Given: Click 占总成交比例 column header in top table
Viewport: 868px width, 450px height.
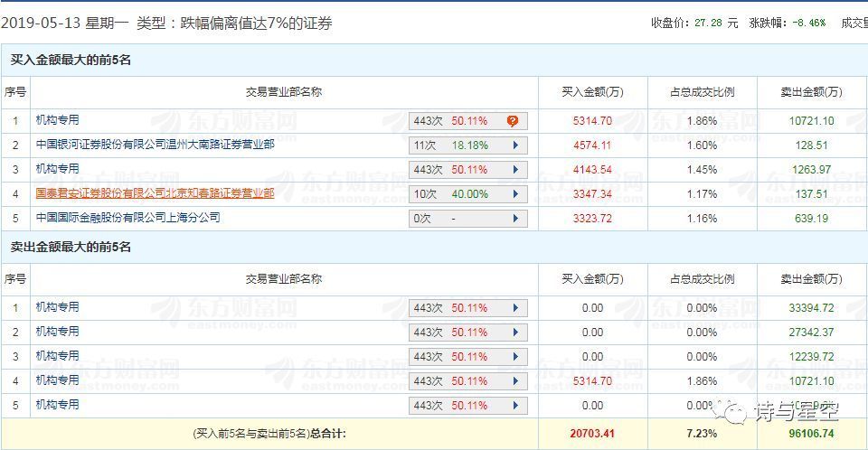Looking at the screenshot, I should [x=702, y=92].
